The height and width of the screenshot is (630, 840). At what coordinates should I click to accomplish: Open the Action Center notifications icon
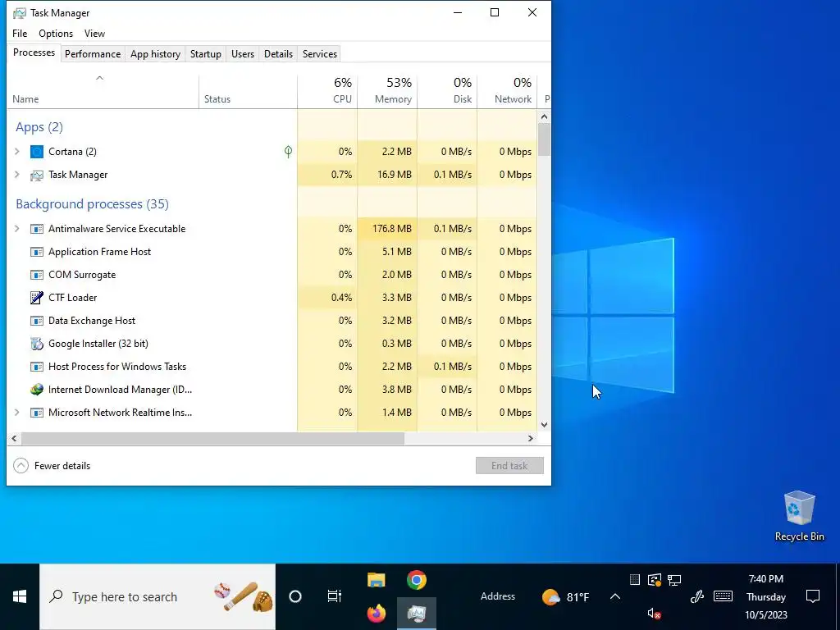(x=813, y=596)
